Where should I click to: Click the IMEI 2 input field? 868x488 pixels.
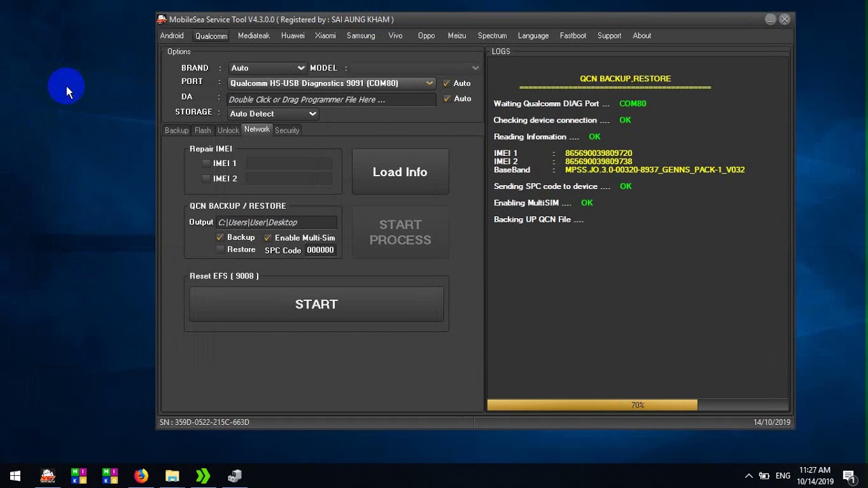[x=290, y=179]
